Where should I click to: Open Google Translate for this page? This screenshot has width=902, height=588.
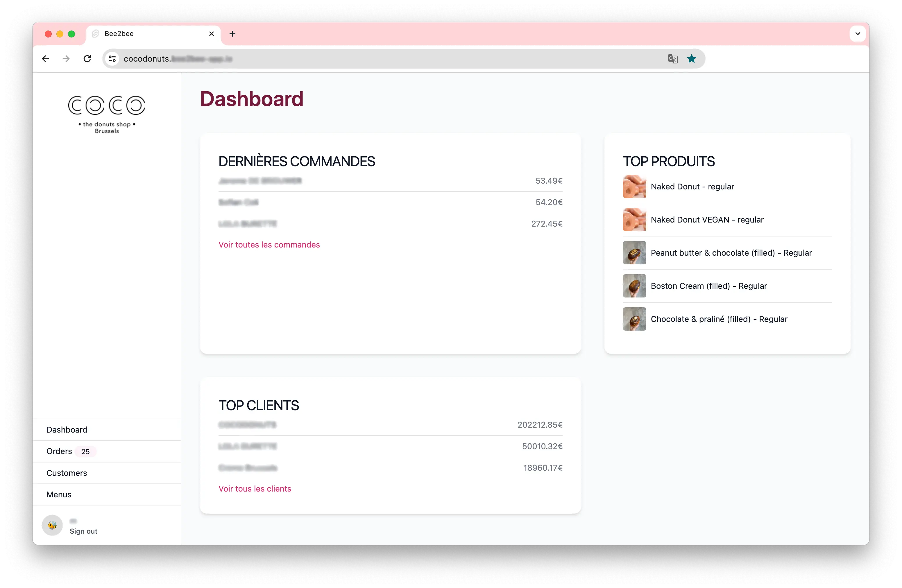coord(673,59)
